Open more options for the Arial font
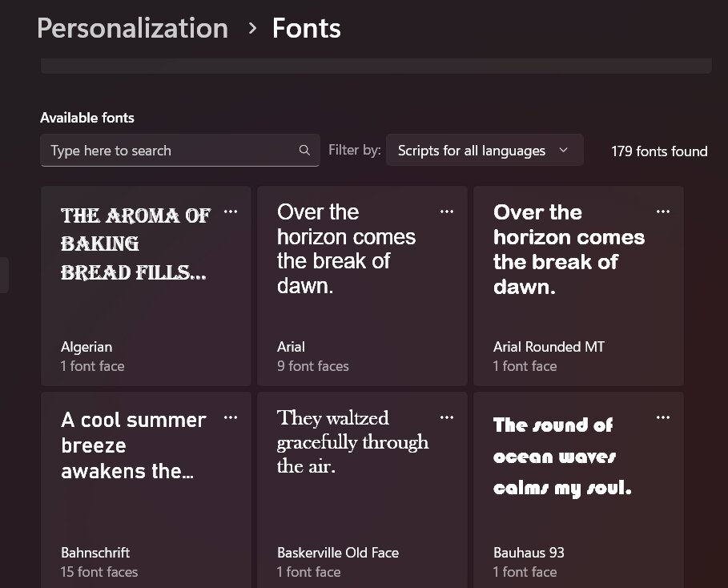Viewport: 728px width, 588px height. point(447,211)
